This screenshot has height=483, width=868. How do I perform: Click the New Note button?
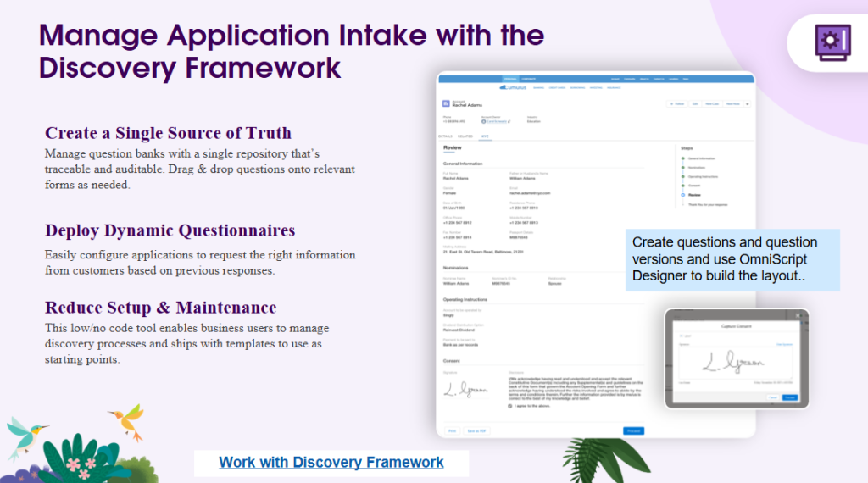[x=733, y=104]
